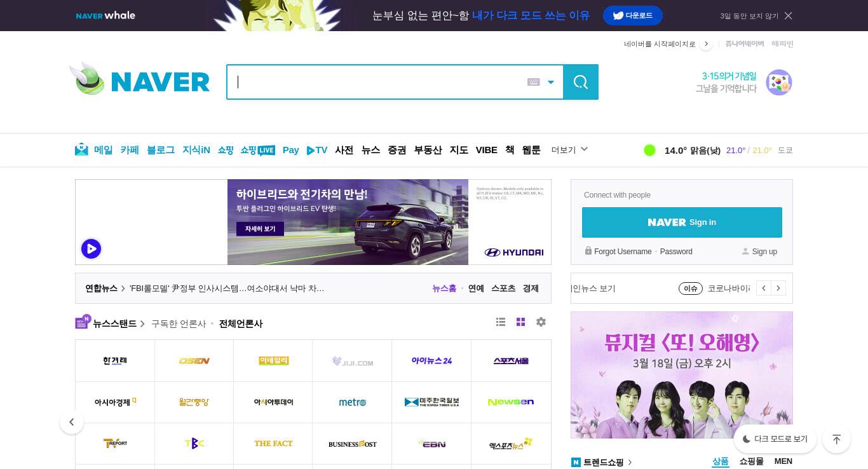The image size is (868, 469).
Task: Switch to 연예 news tab
Action: (476, 289)
